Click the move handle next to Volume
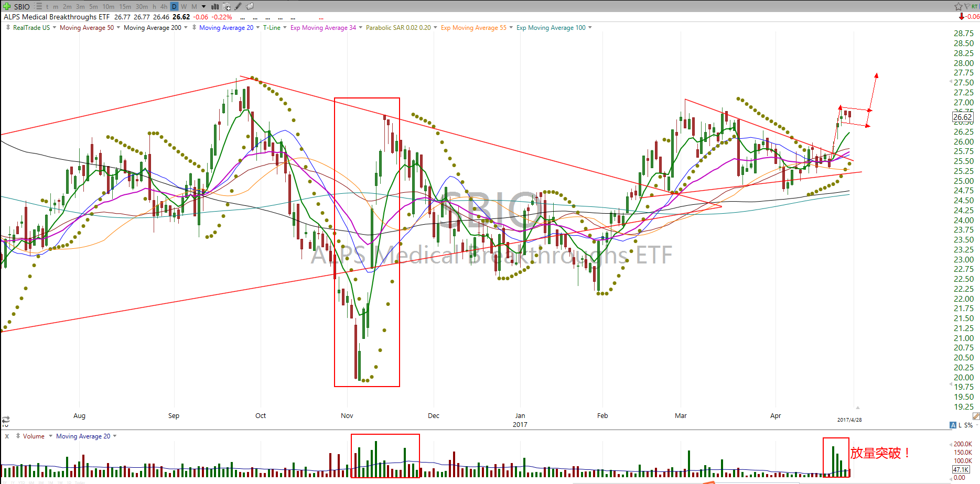Viewport: 980px width, 484px height. (x=18, y=436)
